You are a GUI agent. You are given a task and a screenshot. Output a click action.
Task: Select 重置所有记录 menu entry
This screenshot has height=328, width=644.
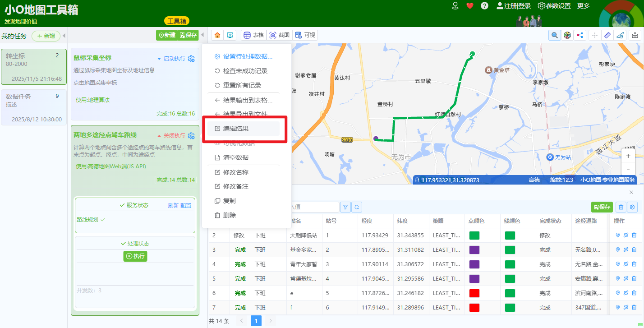point(244,85)
